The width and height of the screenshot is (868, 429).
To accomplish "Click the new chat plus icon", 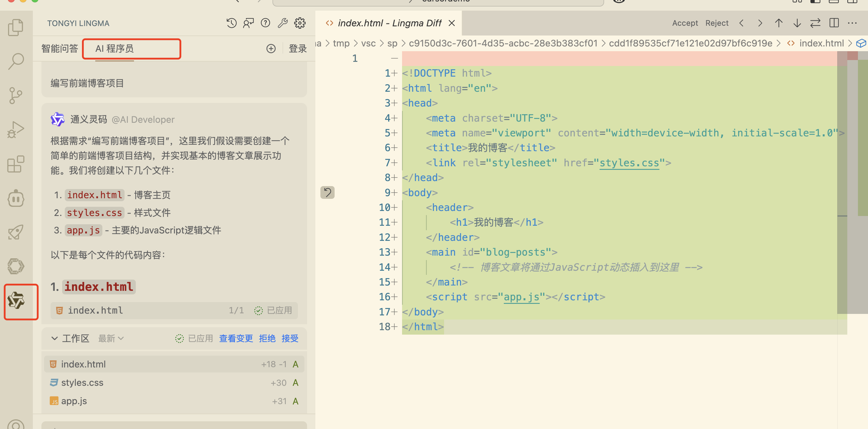I will point(271,49).
